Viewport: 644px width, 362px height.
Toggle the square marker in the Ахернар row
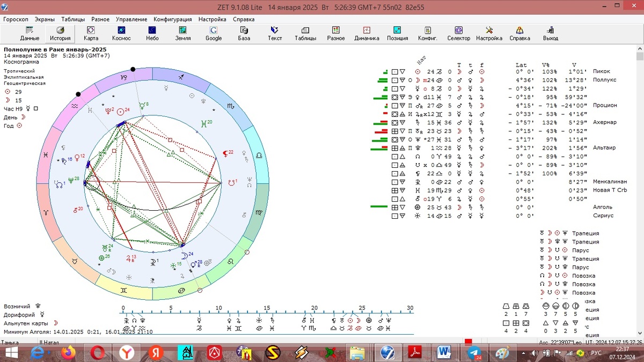click(x=394, y=122)
